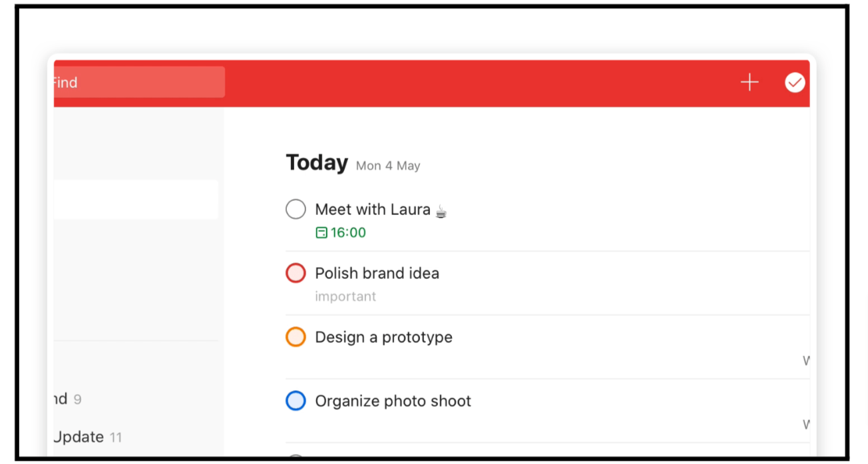The image size is (868, 464).
Task: Click the "Today" view heading
Action: pyautogui.click(x=317, y=163)
